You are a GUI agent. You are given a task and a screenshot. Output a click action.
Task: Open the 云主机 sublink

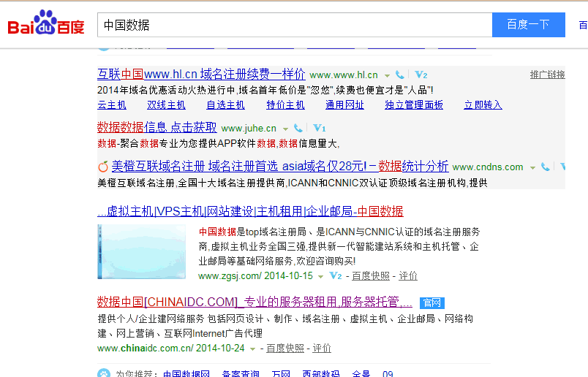[x=112, y=104]
